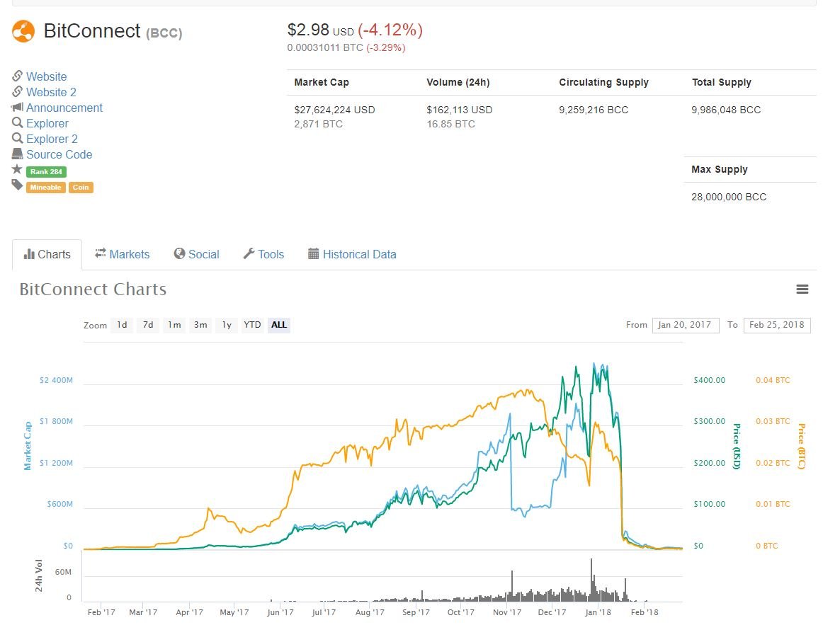The image size is (840, 625).
Task: Switch to the Markets tab
Action: tap(122, 254)
